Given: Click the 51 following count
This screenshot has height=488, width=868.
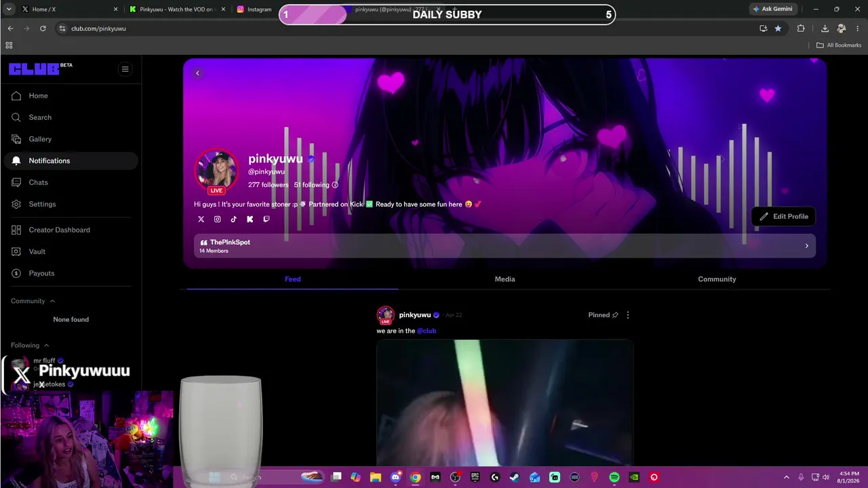Looking at the screenshot, I should [311, 185].
